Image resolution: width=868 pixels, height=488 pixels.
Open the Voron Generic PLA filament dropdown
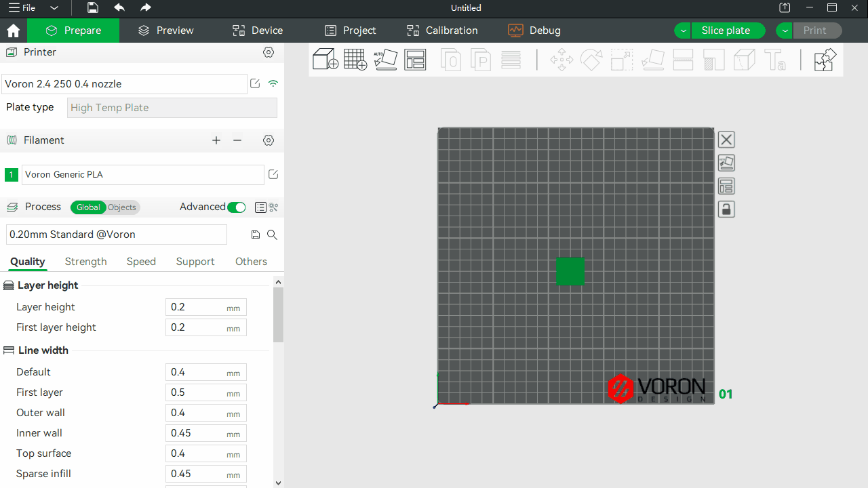point(142,175)
